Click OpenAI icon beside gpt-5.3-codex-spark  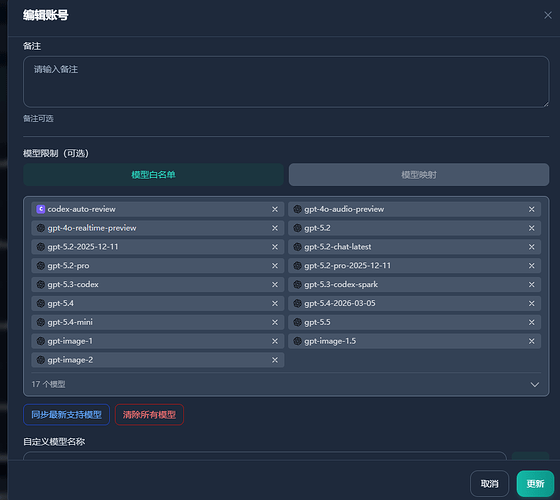[297, 284]
